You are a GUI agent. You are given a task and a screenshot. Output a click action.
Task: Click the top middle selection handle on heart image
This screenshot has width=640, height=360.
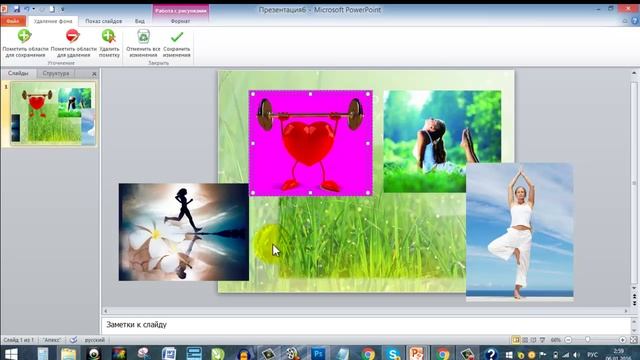(311, 94)
